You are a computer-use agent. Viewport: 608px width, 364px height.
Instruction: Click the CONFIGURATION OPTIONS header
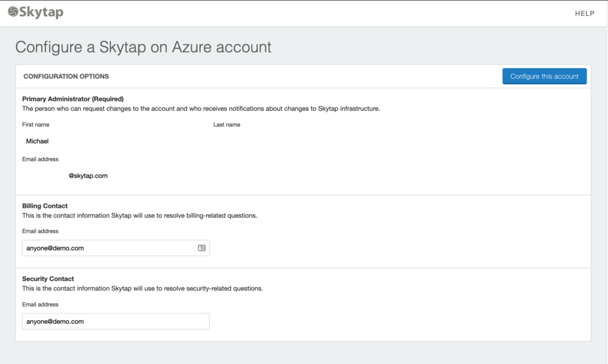pyautogui.click(x=66, y=77)
